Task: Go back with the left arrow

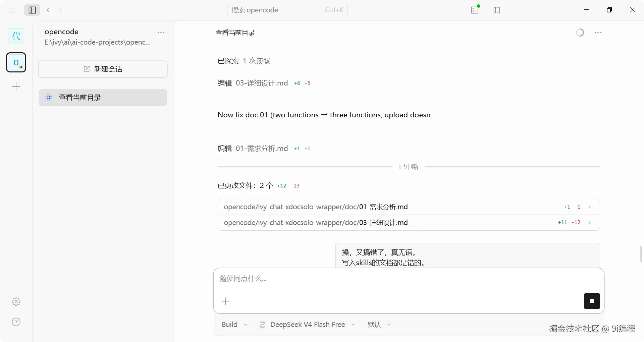Action: pos(49,10)
